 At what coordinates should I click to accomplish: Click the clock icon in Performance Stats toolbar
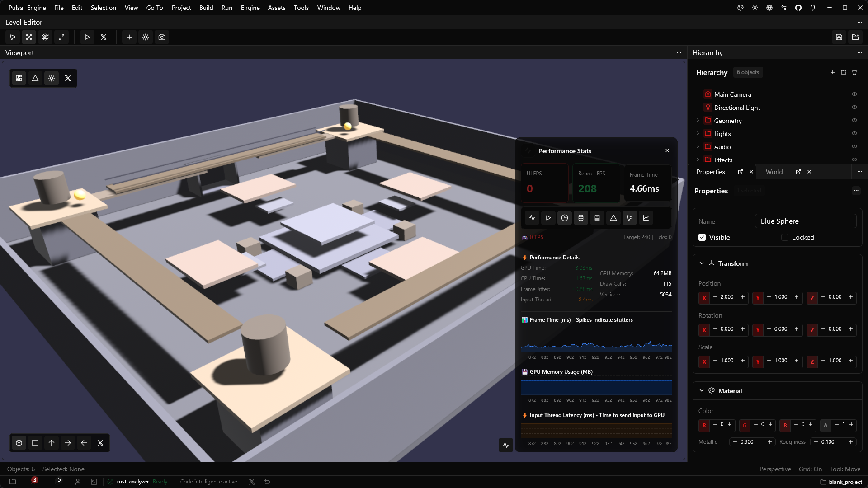565,218
